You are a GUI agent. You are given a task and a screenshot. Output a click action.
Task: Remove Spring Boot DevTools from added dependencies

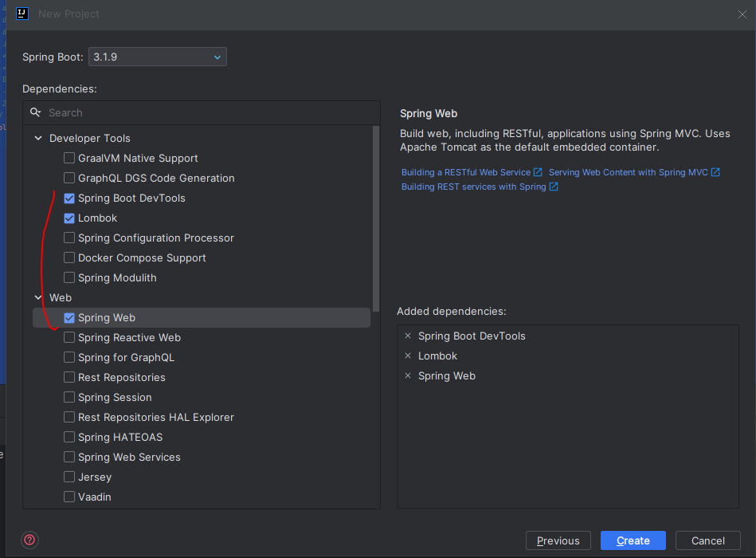coord(408,336)
